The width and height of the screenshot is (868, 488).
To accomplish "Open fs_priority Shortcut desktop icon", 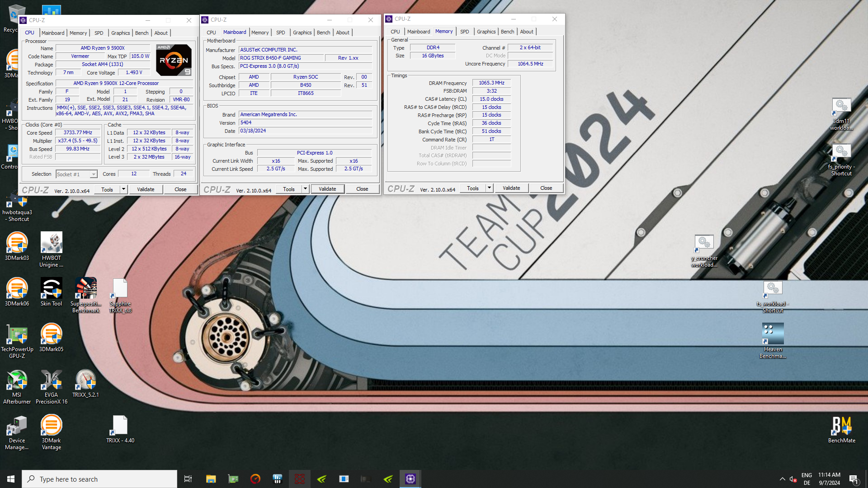I will click(x=842, y=160).
